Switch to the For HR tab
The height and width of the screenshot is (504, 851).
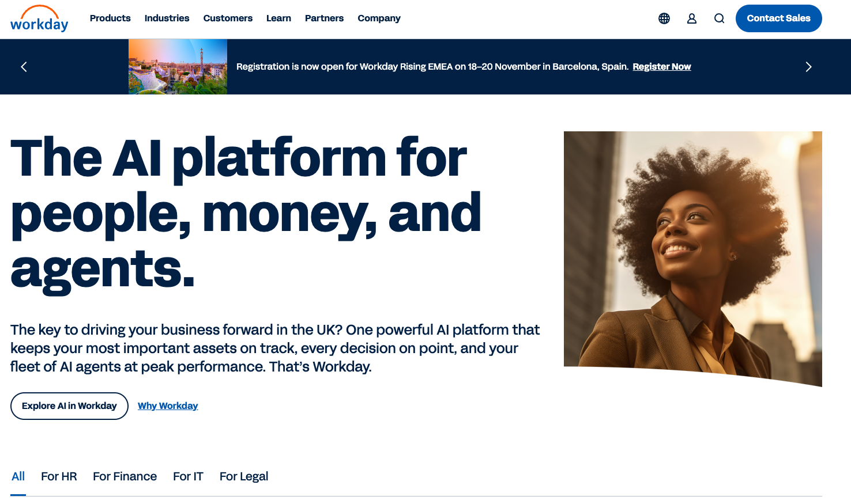(59, 477)
